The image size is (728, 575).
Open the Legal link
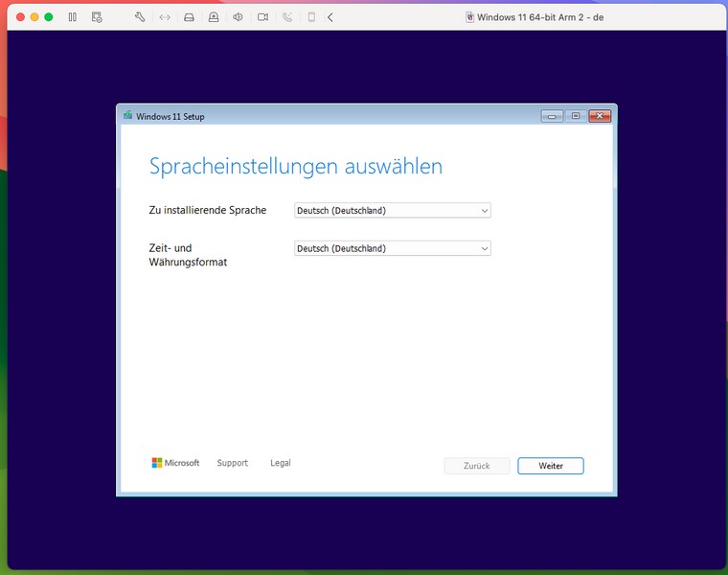point(281,463)
